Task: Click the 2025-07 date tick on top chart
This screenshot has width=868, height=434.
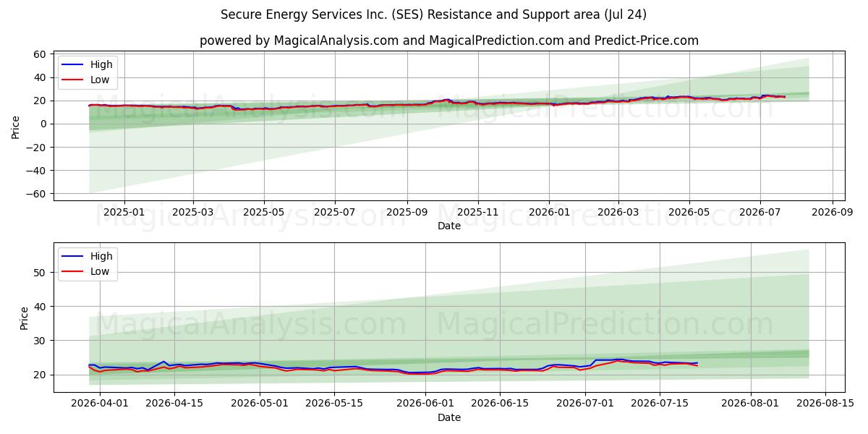Action: [x=335, y=213]
